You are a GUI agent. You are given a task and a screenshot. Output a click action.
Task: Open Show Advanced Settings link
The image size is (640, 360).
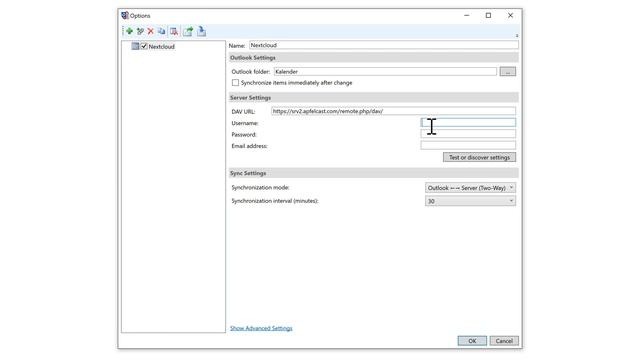point(261,328)
